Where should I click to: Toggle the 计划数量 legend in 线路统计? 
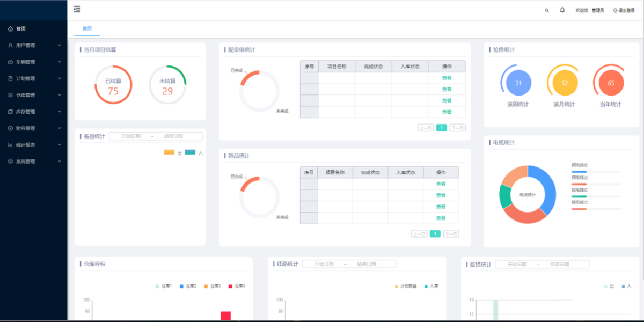[406, 286]
